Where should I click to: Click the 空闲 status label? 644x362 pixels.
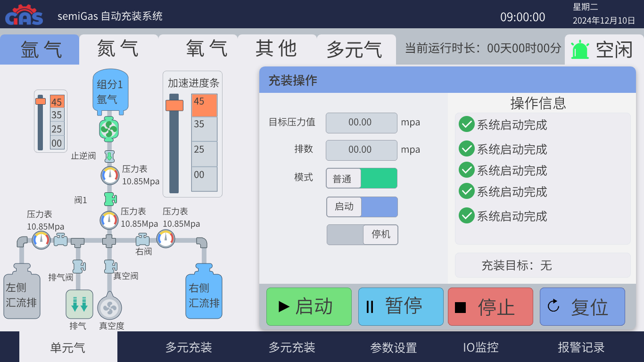[614, 49]
